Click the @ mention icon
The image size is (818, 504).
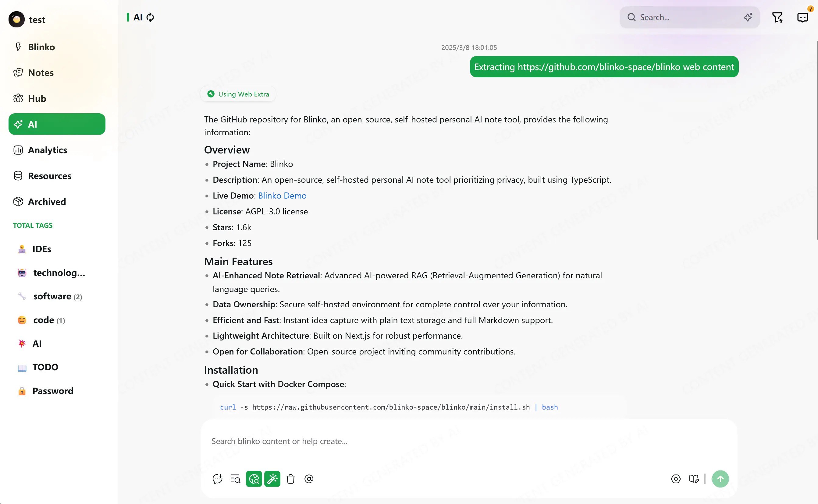tap(309, 479)
